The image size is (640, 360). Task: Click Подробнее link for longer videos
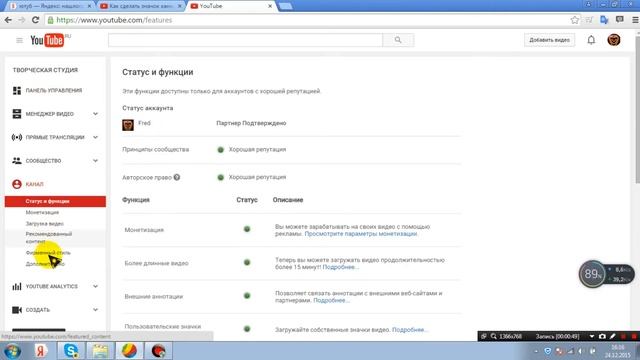tap(340, 267)
